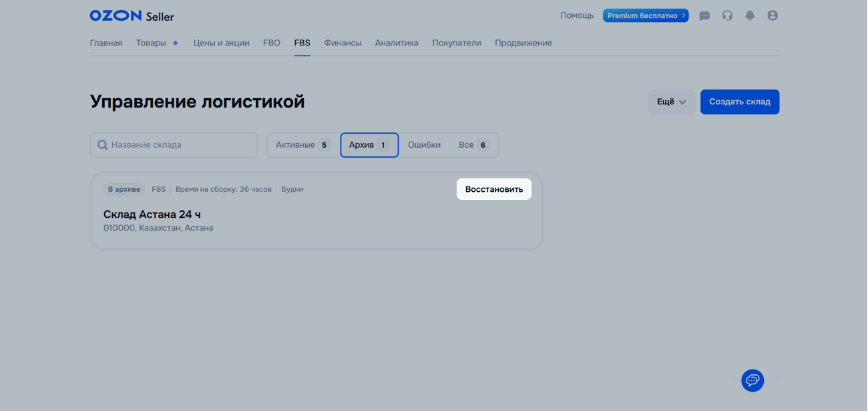
Task: Focus the Название склада search field
Action: (180, 145)
